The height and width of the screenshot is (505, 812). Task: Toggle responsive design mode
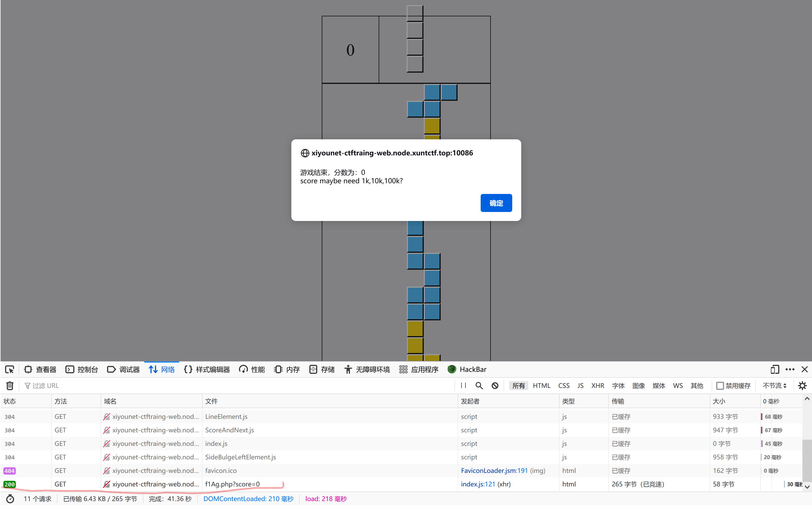tap(774, 369)
